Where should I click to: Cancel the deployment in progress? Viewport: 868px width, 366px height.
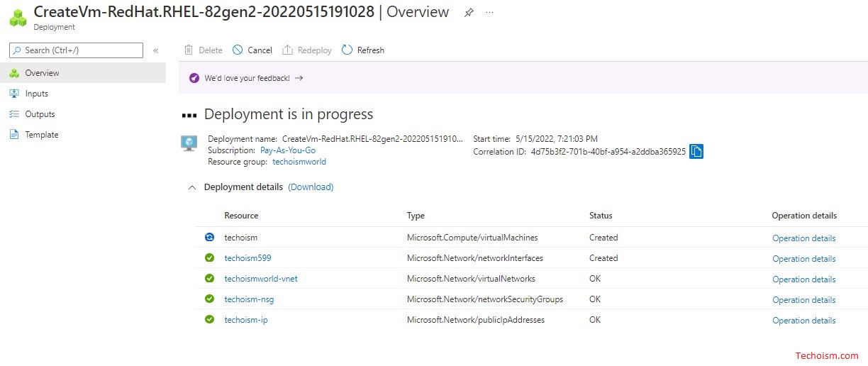252,50
